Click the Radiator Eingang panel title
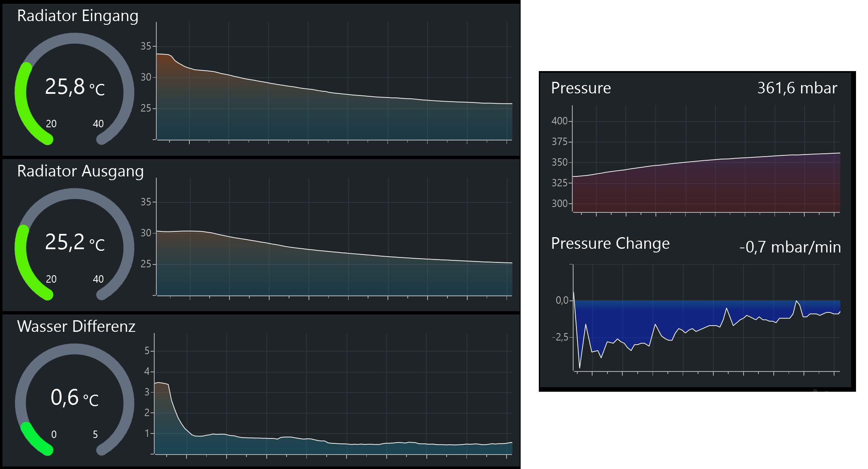This screenshot has width=868, height=469. coord(78,16)
